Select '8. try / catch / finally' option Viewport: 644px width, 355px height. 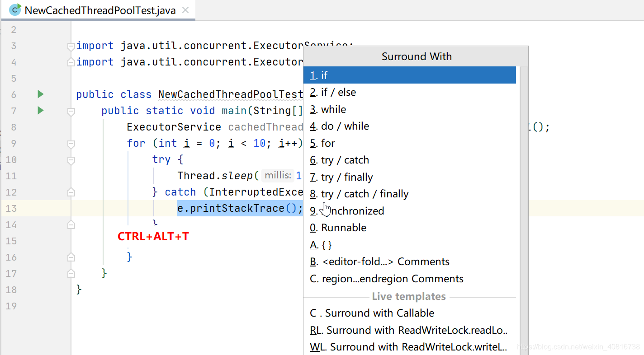[x=410, y=194]
